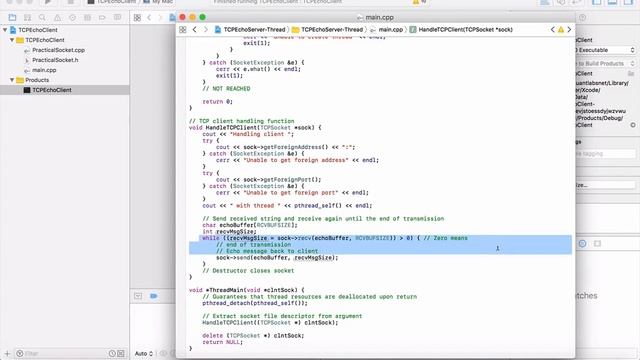This screenshot has width=640, height=360.
Task: Click highlighted while loop code line
Action: click(335, 238)
